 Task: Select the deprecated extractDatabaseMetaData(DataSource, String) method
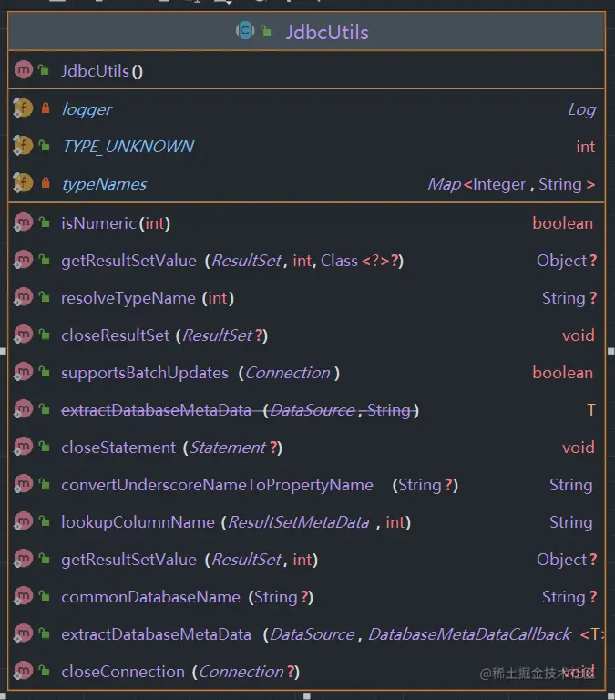tap(239, 410)
